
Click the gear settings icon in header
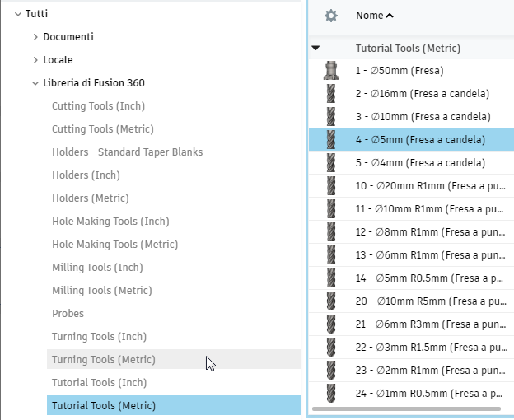click(x=331, y=16)
